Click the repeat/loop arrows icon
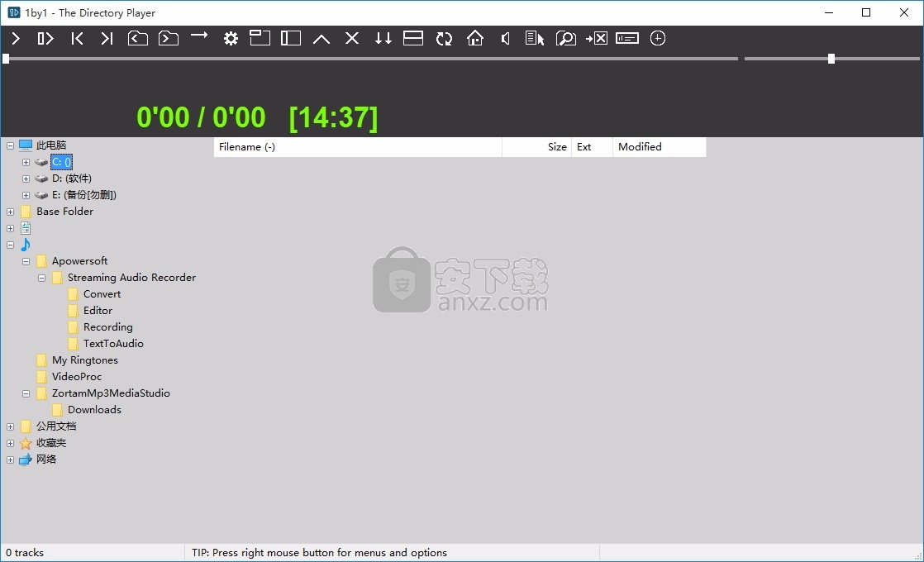Image resolution: width=924 pixels, height=562 pixels. 444,38
